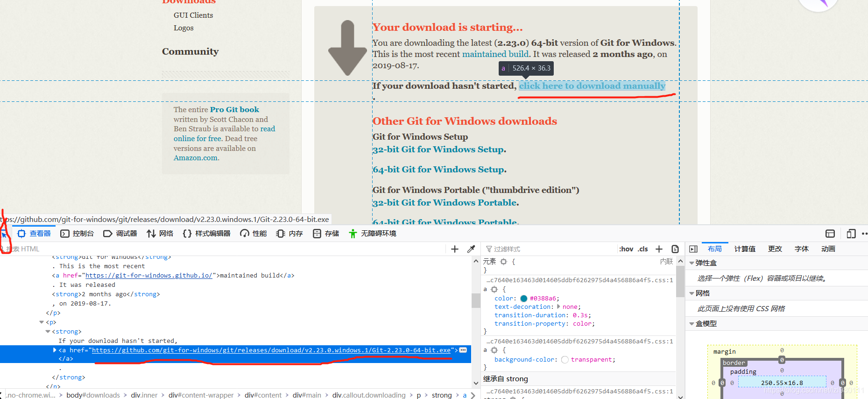
Task: Select the 计算值 computed tab
Action: point(745,249)
